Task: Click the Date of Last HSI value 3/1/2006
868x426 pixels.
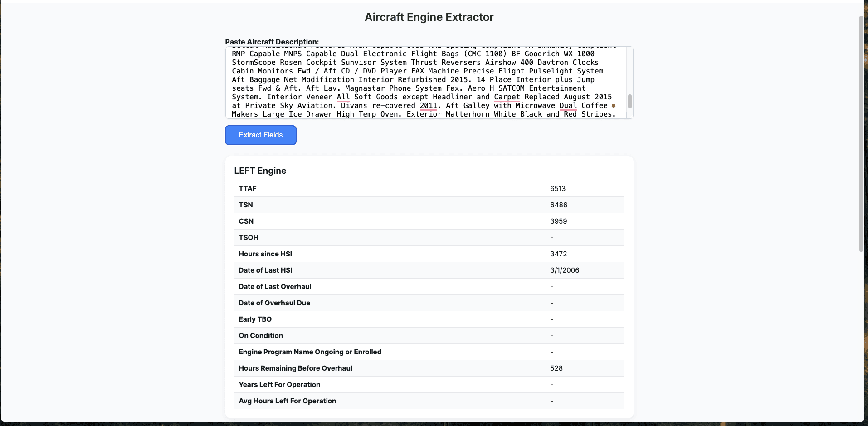Action: point(565,270)
